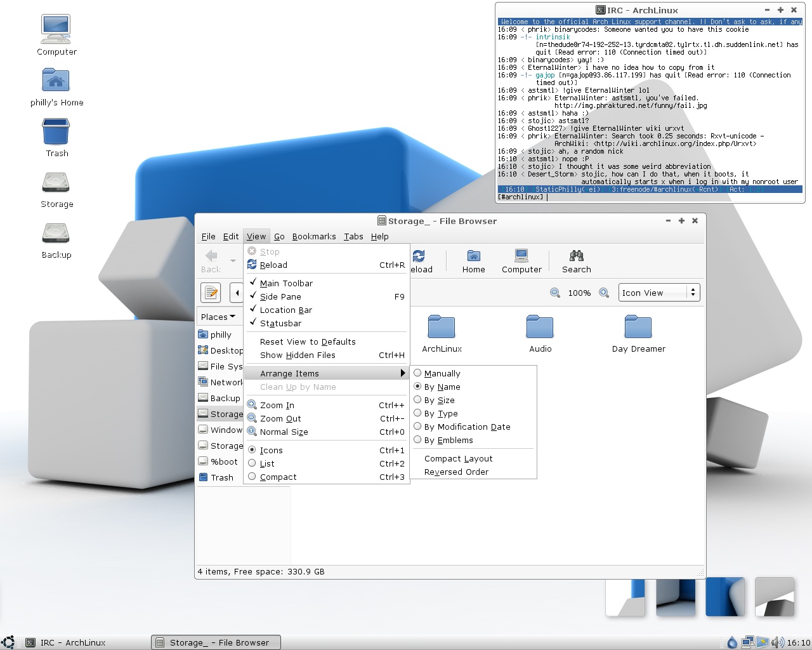Open philly's Home desktop icon
This screenshot has height=650, width=812.
tap(56, 87)
